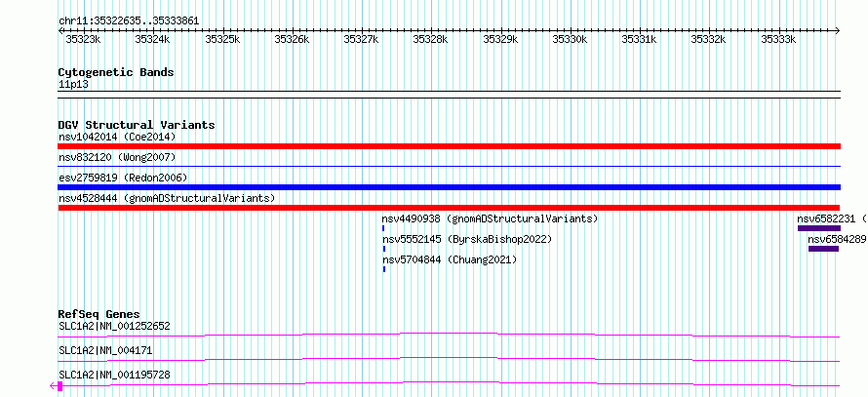Click the Cytogenetic Bands track title
The width and height of the screenshot is (868, 397).
click(x=116, y=72)
